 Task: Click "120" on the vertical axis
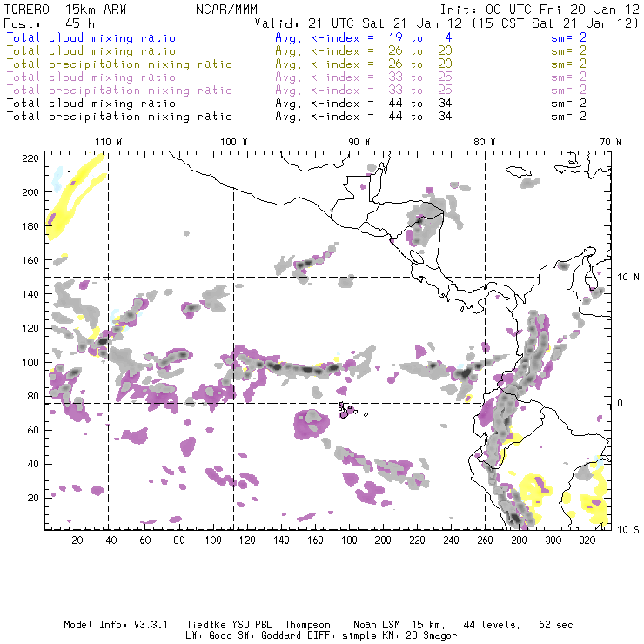point(30,328)
